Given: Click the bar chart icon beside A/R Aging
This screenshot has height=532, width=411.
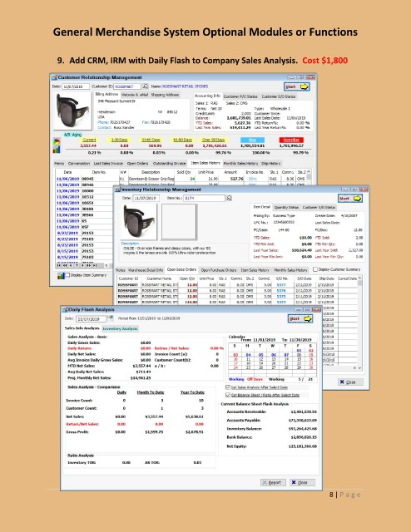Looking at the screenshot, I should coord(57,149).
